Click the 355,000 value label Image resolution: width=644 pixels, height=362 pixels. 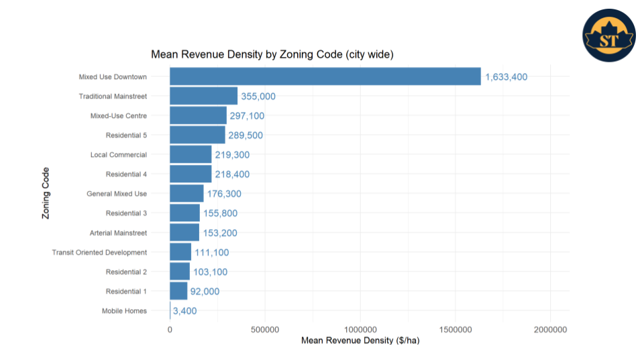coord(258,97)
